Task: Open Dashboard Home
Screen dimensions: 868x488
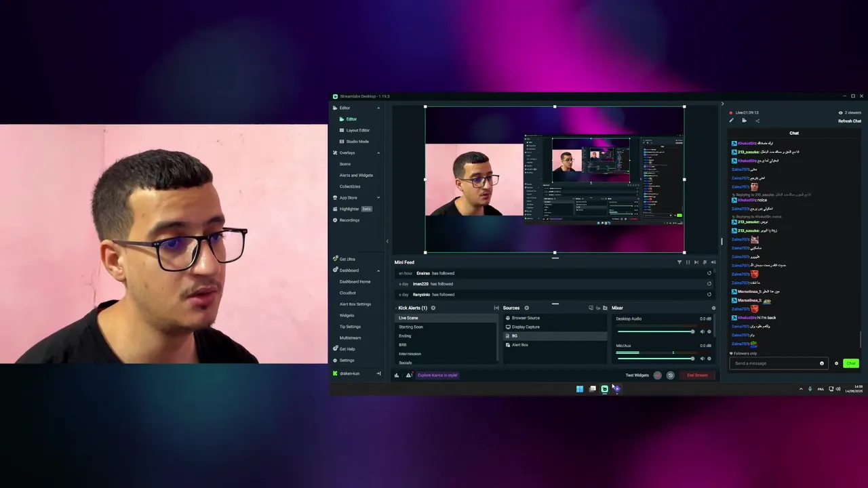Action: 355,282
